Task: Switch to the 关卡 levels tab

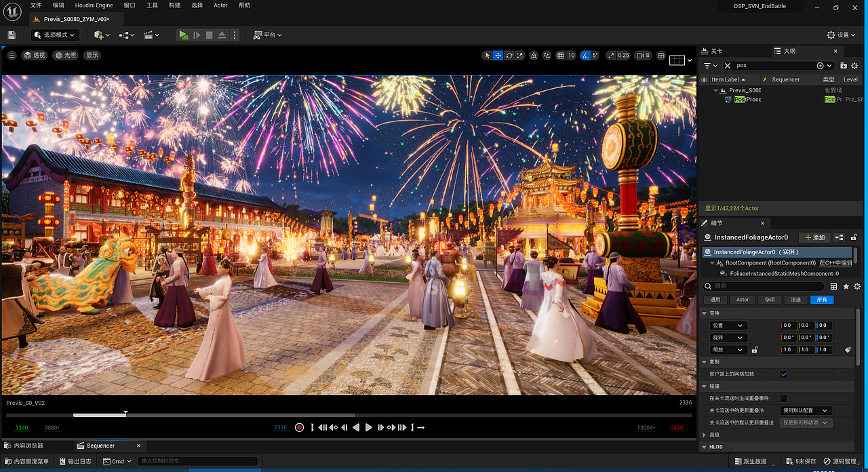Action: tap(712, 51)
